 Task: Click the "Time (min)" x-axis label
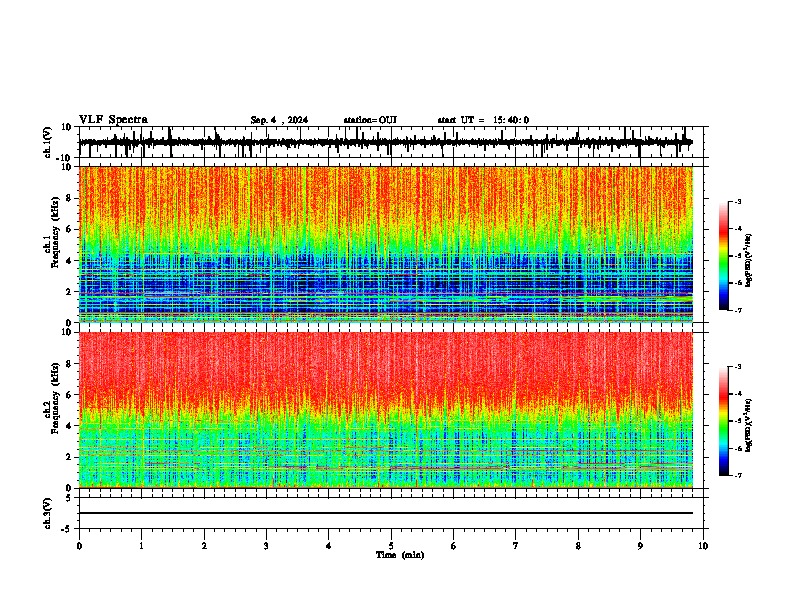pyautogui.click(x=400, y=555)
